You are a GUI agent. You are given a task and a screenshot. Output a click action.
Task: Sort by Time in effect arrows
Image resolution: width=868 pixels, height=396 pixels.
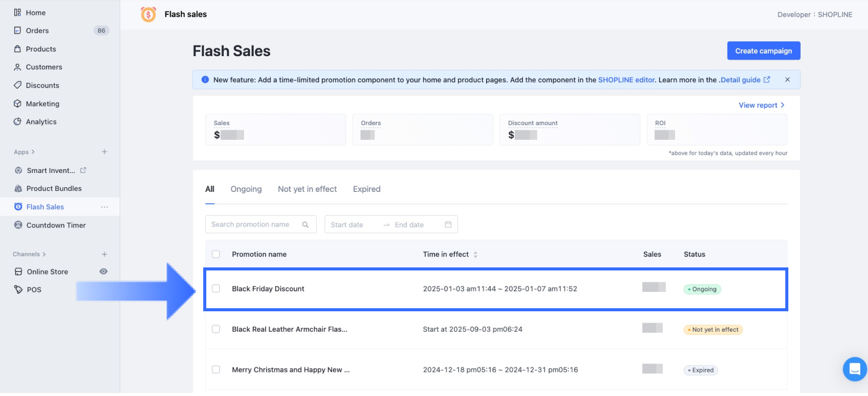(475, 255)
